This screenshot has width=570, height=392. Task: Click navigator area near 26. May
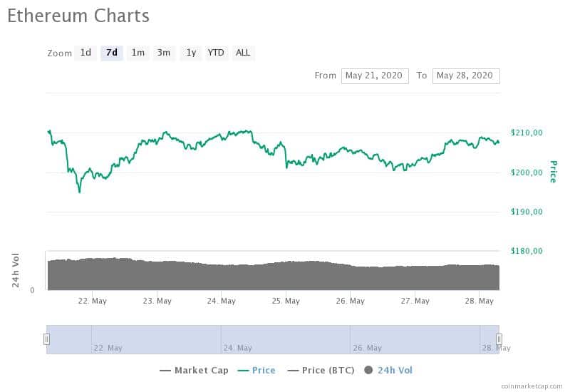tap(368, 348)
